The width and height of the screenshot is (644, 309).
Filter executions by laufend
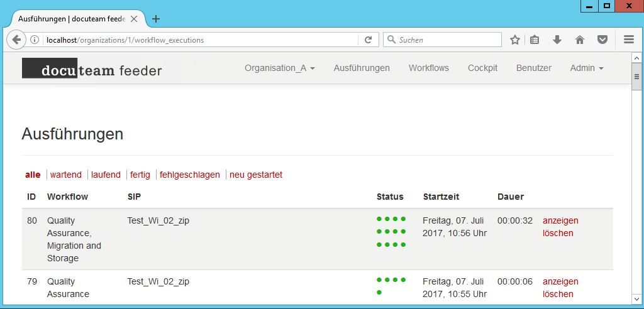tap(106, 175)
